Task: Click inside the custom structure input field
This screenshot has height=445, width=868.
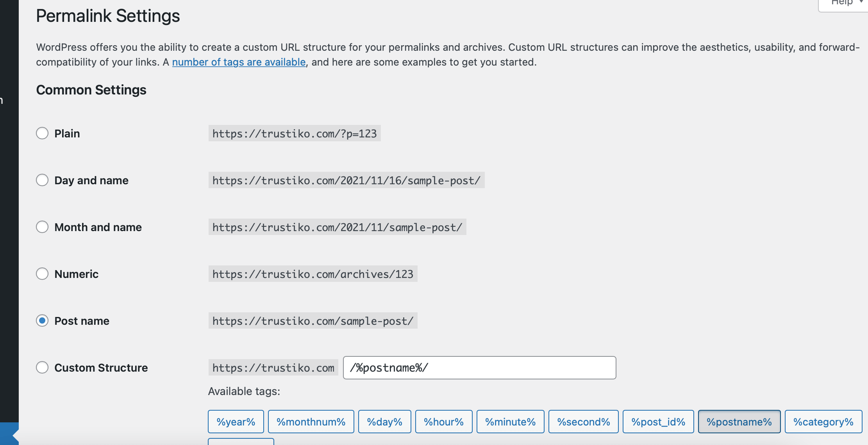Action: coord(479,367)
